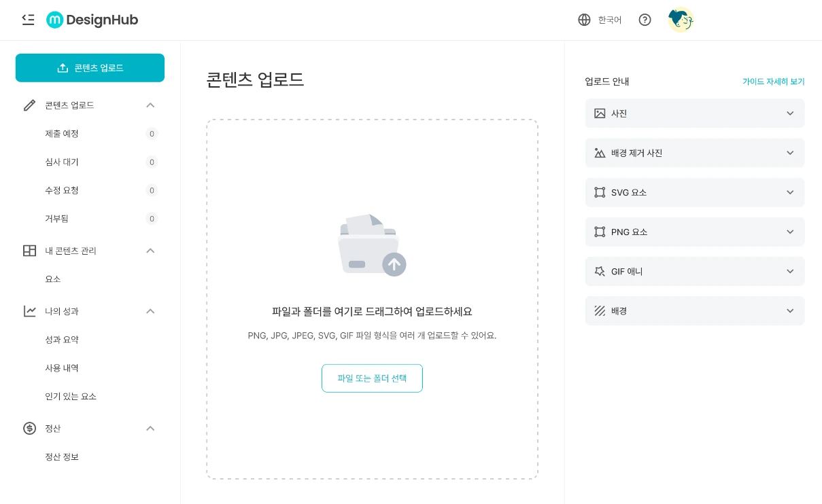
Task: Open the help icon in the header
Action: [645, 20]
